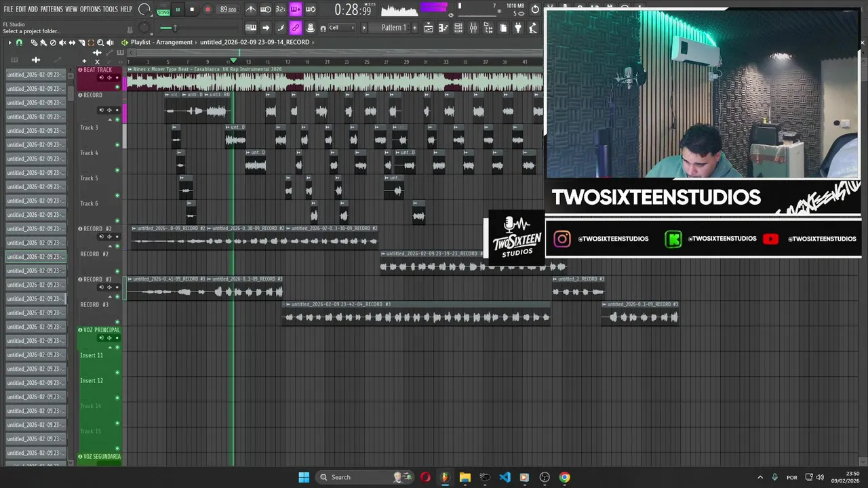Mute the Insert 11 track light
The image size is (868, 488).
117,372
